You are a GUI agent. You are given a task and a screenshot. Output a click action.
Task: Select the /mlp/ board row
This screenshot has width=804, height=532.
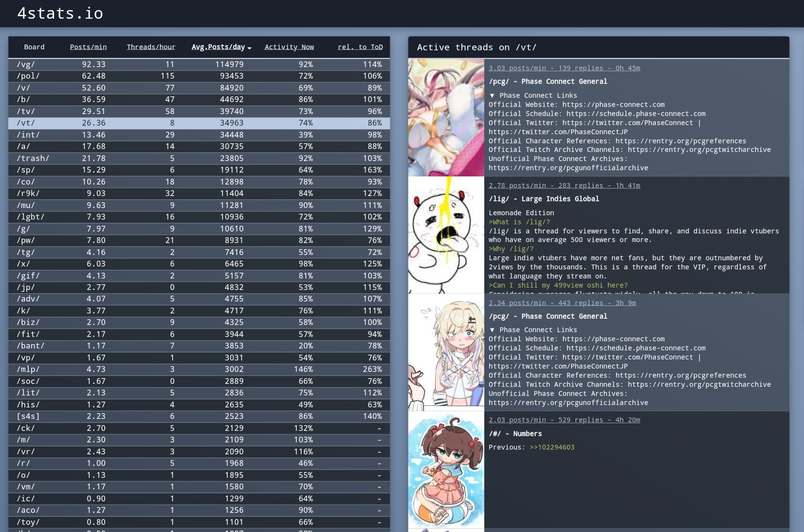click(x=199, y=369)
